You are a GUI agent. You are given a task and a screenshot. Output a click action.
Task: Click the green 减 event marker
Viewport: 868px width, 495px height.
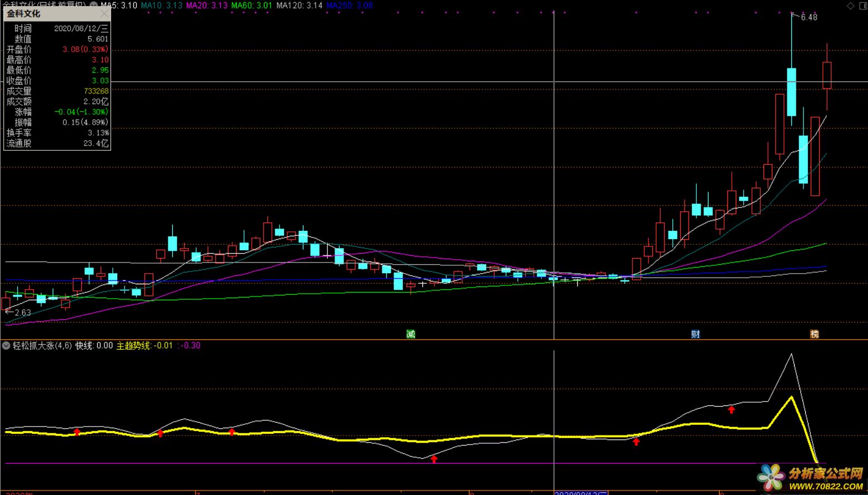[x=411, y=334]
